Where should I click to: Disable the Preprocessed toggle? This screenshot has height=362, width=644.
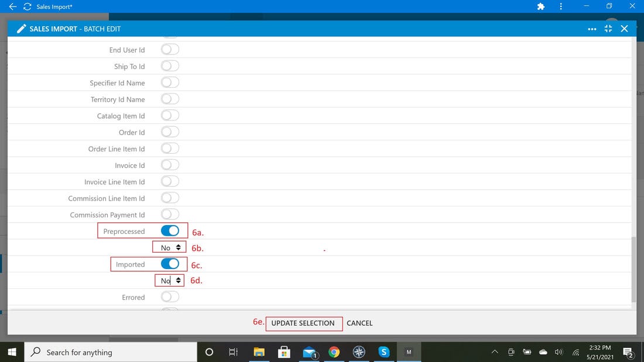coord(170,230)
